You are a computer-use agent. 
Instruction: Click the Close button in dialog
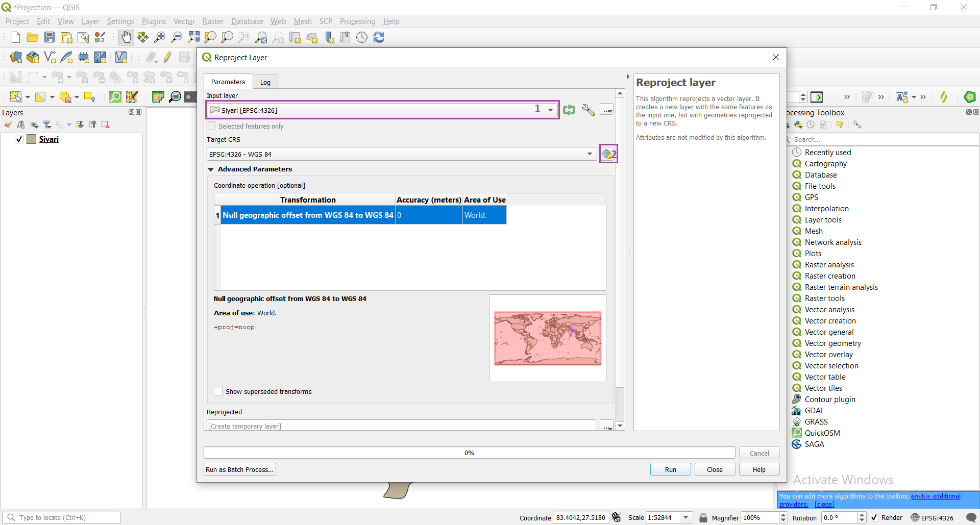click(715, 469)
